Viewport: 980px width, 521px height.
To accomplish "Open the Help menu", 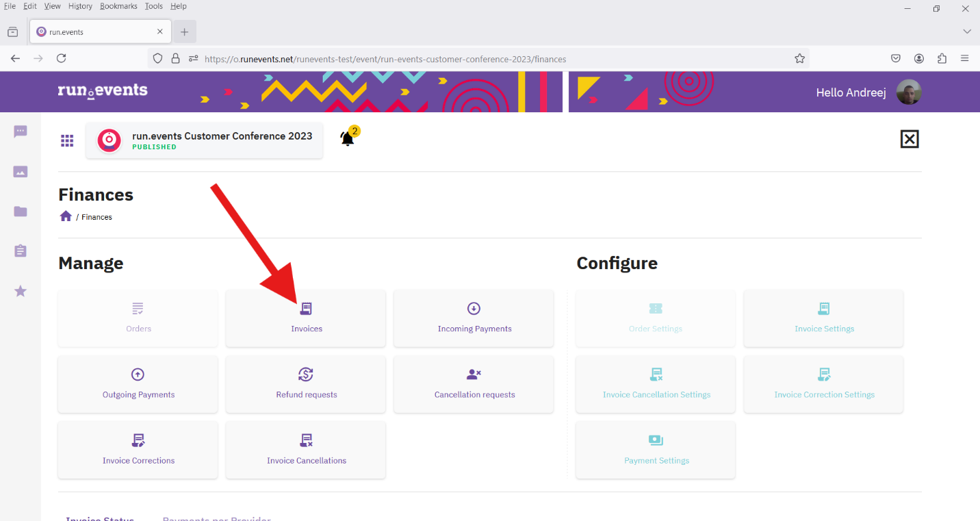I will [179, 6].
